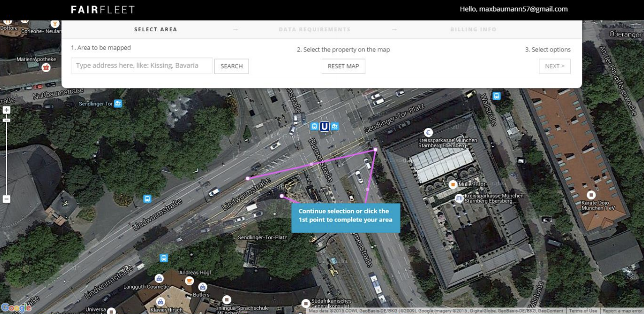Image resolution: width=644 pixels, height=314 pixels.
Task: Click the SEARCH button
Action: click(x=231, y=66)
